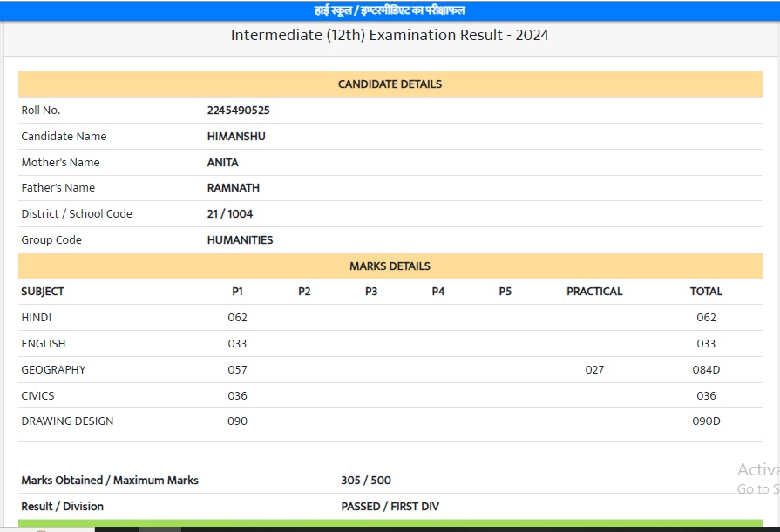Select result PASSED / FIRST DIV
Image resolution: width=780 pixels, height=532 pixels.
(x=390, y=507)
